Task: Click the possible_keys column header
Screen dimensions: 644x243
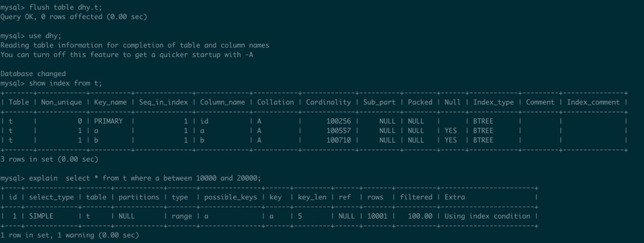Action: (x=231, y=197)
